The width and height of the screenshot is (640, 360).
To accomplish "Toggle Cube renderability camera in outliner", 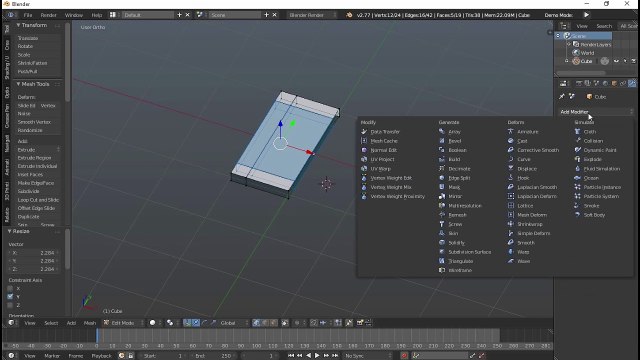I will point(633,61).
